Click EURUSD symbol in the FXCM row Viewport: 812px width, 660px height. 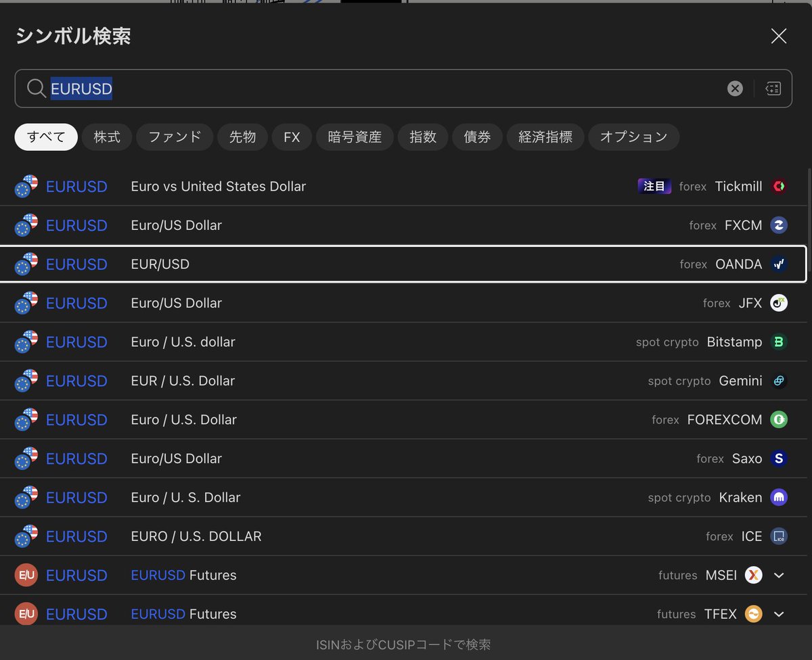tap(76, 225)
